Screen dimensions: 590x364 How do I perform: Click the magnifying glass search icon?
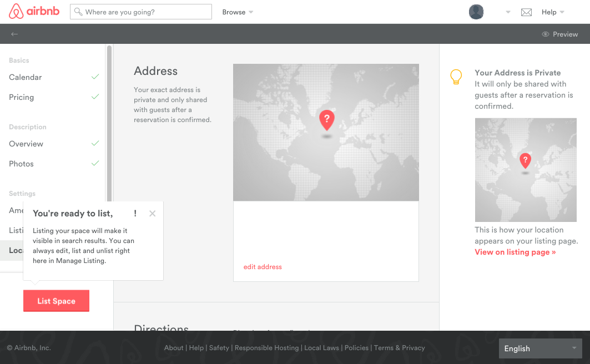click(x=78, y=11)
